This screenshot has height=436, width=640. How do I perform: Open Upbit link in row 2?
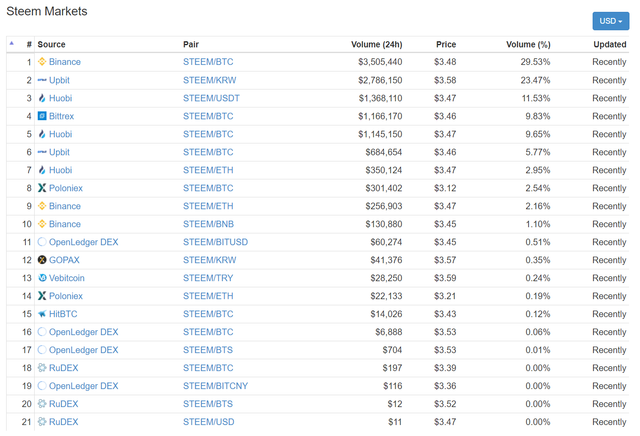(59, 80)
